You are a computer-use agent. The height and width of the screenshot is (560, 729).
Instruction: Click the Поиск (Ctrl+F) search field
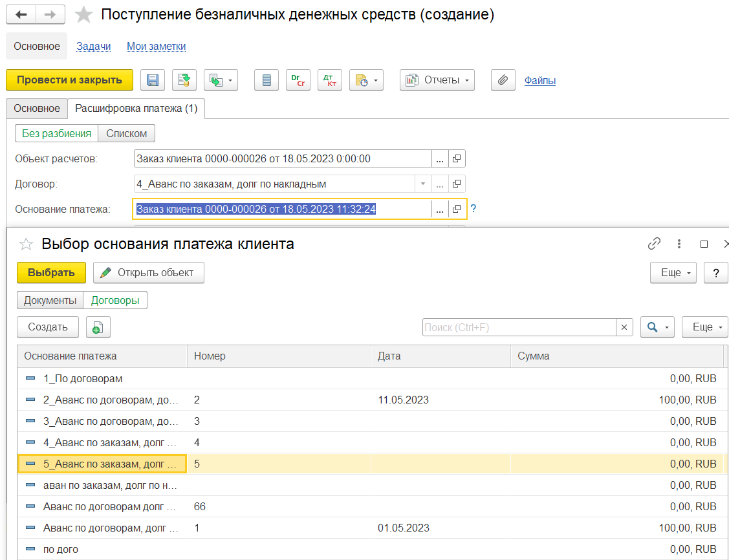point(519,327)
